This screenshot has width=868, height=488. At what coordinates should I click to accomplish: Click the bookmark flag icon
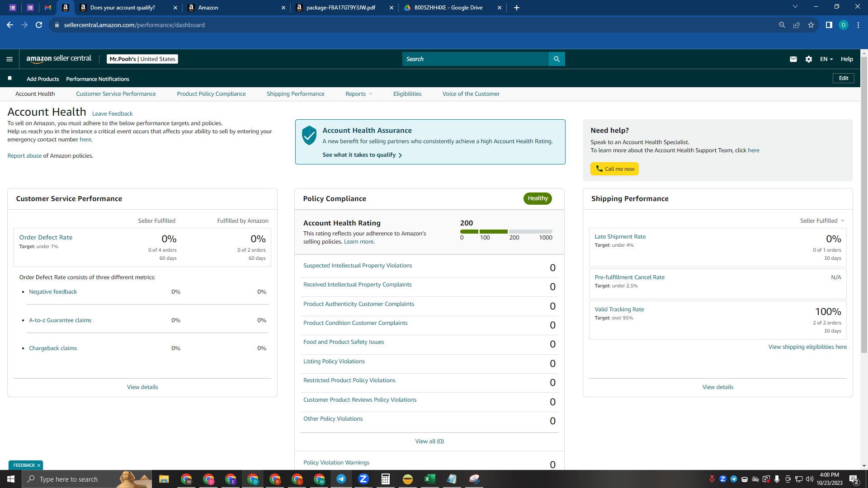tap(9, 79)
